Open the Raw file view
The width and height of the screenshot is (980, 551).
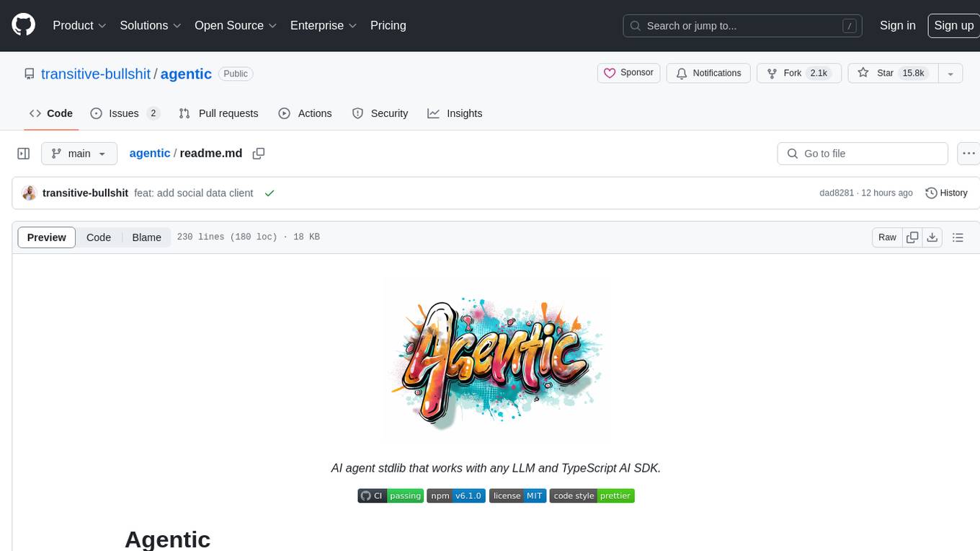tap(887, 237)
